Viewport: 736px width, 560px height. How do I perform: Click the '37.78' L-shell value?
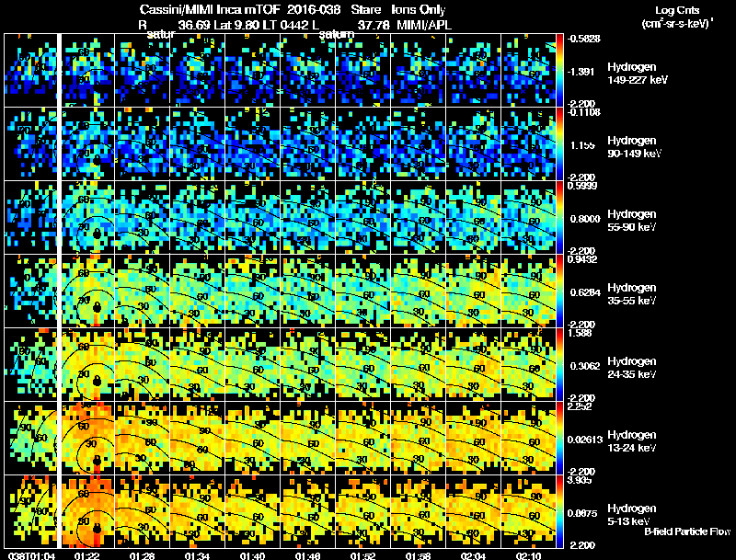[374, 25]
